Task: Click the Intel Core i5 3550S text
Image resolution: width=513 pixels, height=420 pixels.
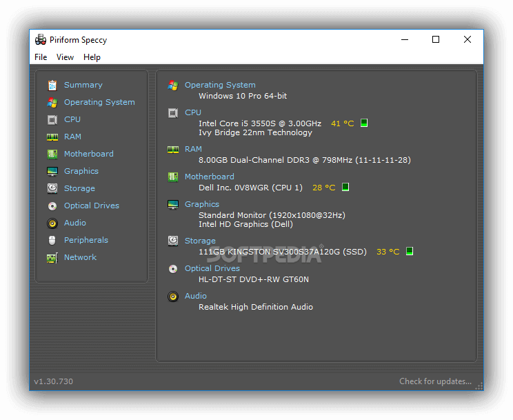Action: [260, 123]
